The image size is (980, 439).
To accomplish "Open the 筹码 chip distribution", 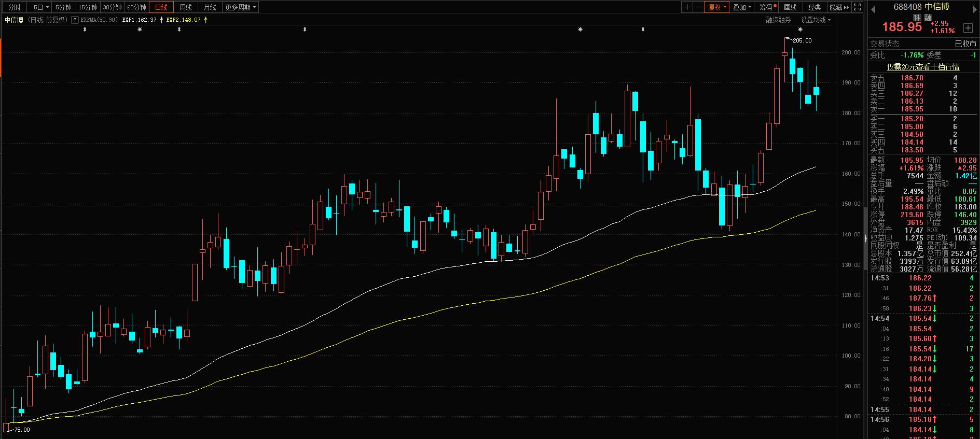I will point(766,7).
